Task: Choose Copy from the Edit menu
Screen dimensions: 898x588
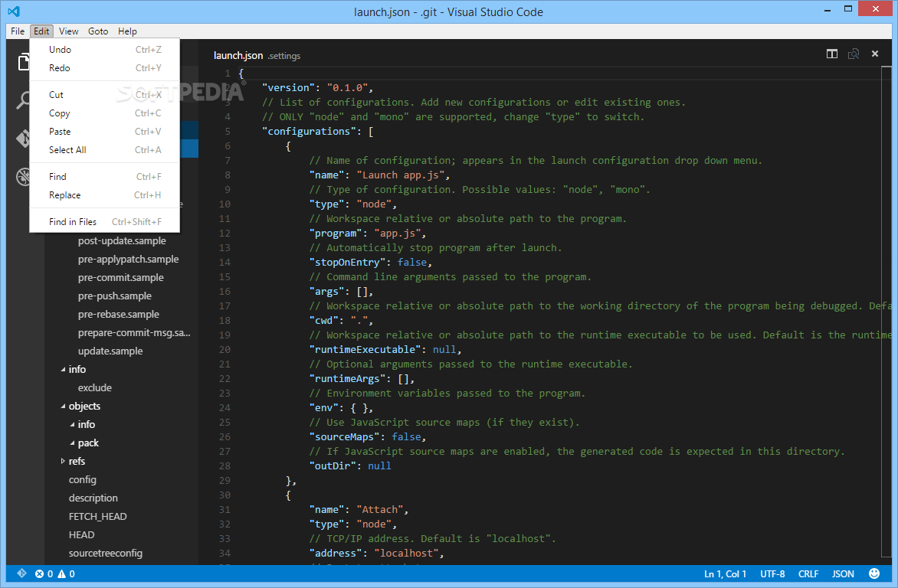Action: point(105,113)
